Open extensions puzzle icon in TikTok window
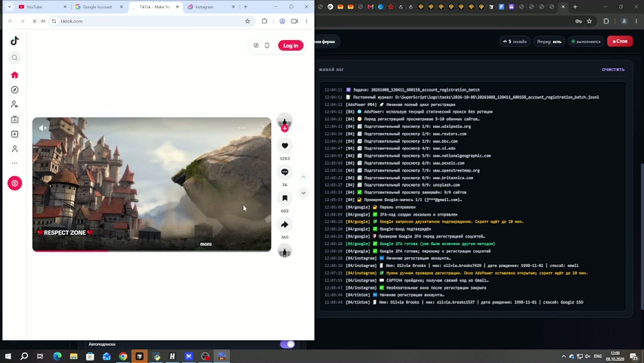The width and height of the screenshot is (644, 363). coord(265,21)
